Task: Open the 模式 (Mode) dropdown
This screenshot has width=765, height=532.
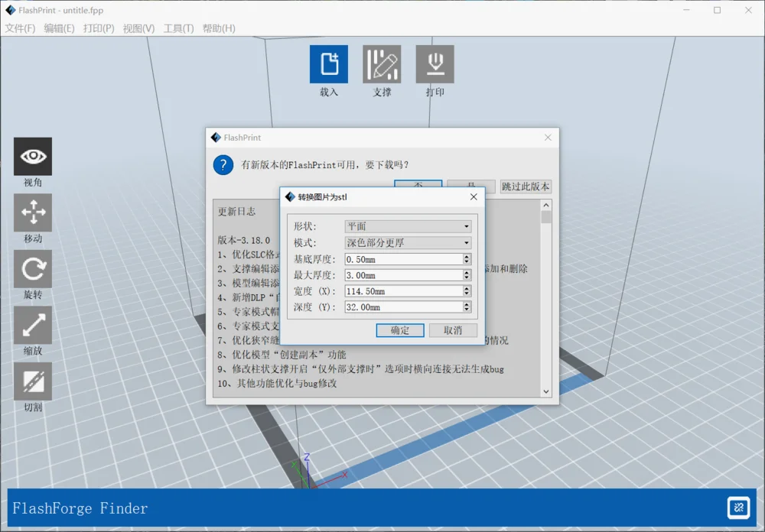Action: point(408,242)
